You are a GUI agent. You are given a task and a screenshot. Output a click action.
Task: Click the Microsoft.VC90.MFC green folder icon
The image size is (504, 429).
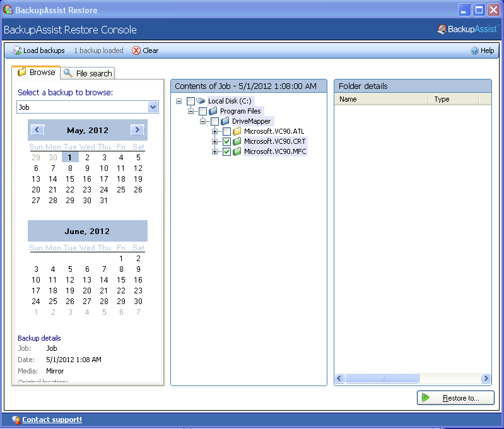click(x=237, y=151)
